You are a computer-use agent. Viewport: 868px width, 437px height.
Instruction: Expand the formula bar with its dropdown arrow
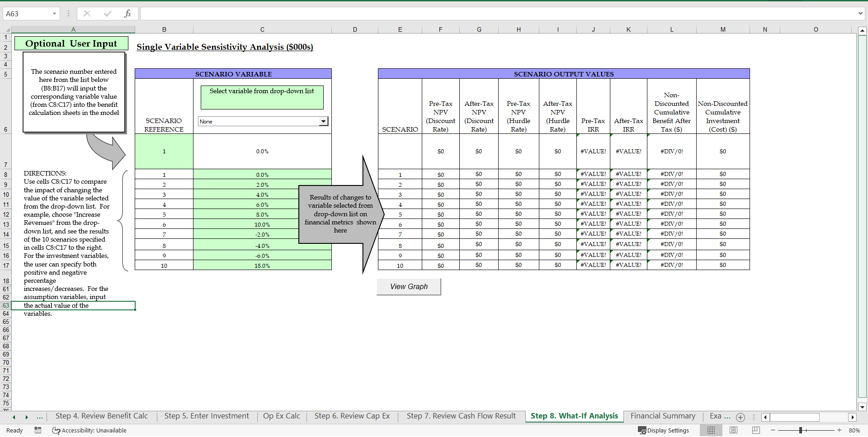(861, 14)
